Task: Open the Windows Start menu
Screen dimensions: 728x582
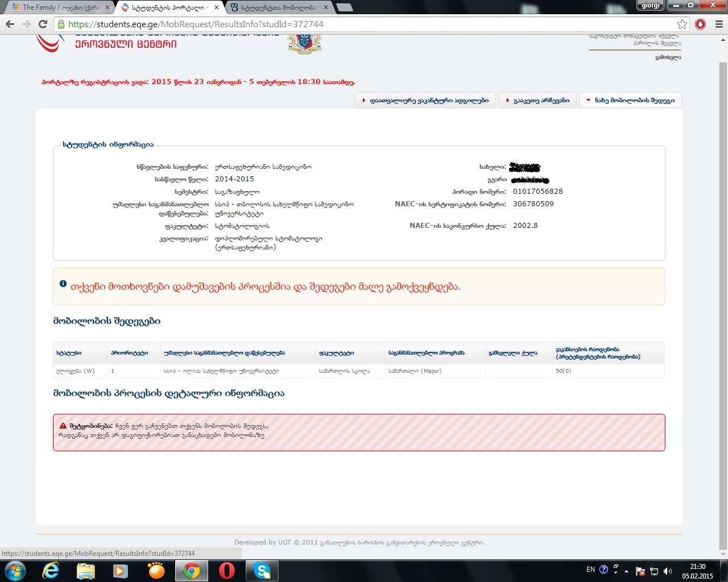Action: (14, 570)
